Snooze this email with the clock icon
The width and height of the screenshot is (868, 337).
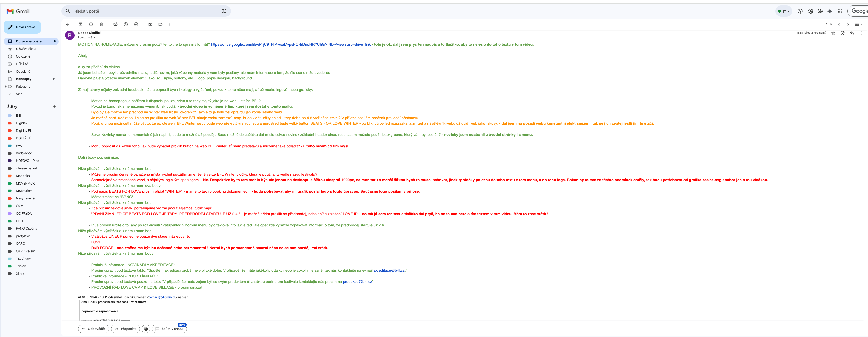pyautogui.click(x=126, y=24)
